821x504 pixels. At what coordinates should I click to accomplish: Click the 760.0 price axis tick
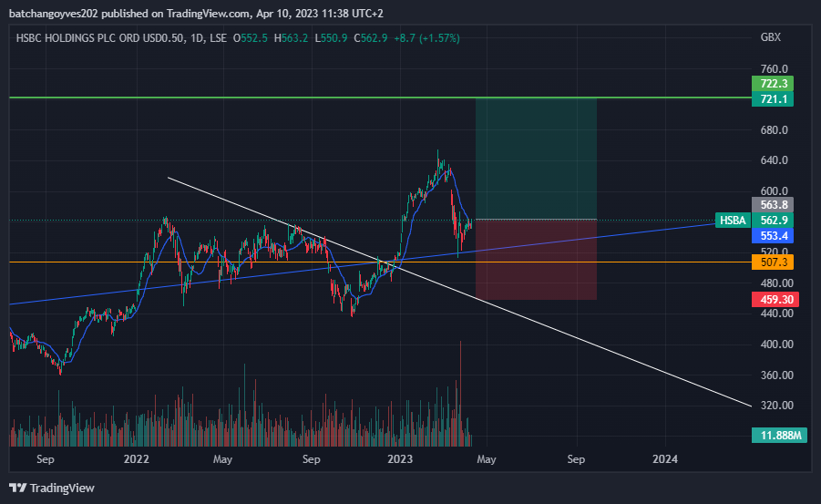[x=774, y=69]
